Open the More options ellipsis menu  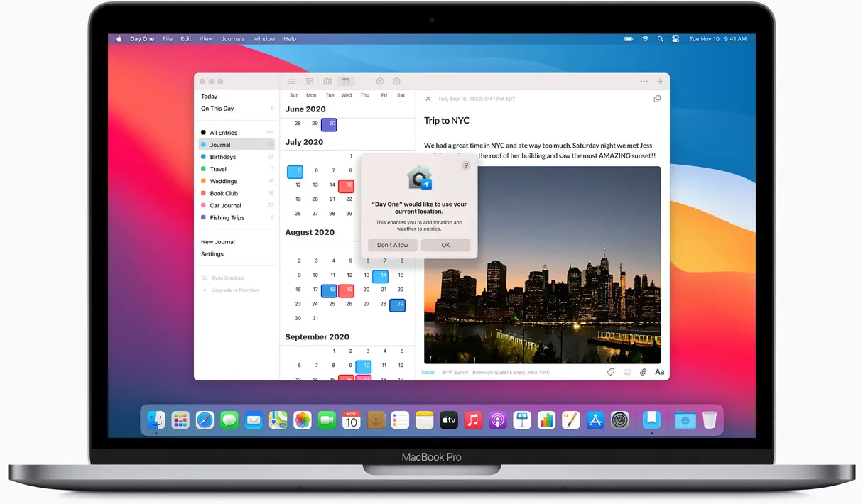(x=644, y=81)
